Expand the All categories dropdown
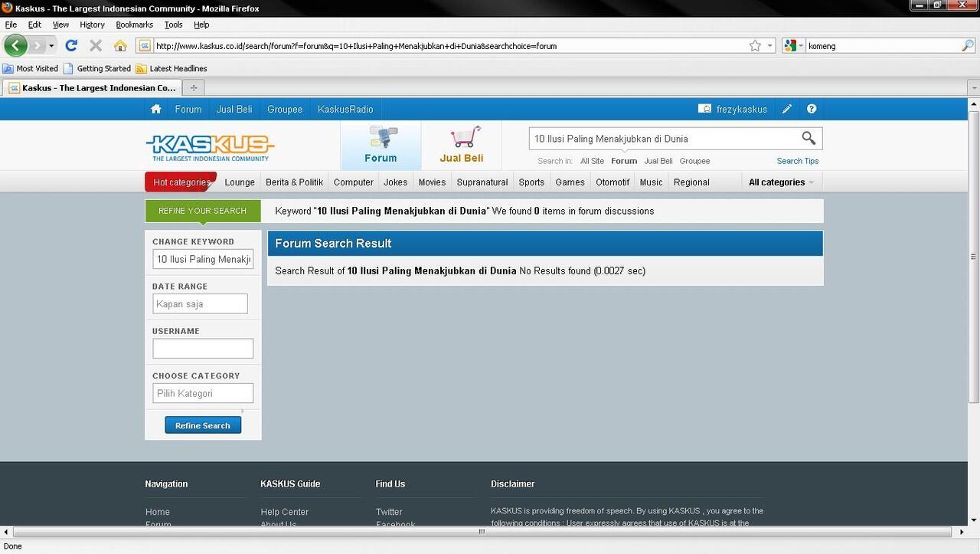980x554 pixels. [x=781, y=182]
